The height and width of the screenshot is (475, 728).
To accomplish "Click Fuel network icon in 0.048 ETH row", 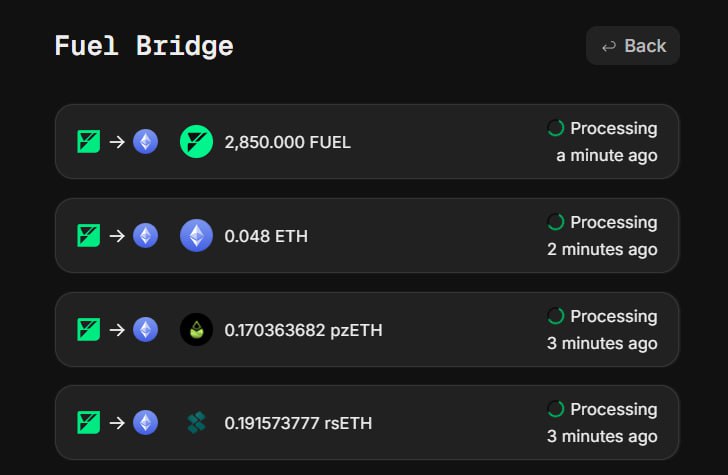I will point(88,236).
